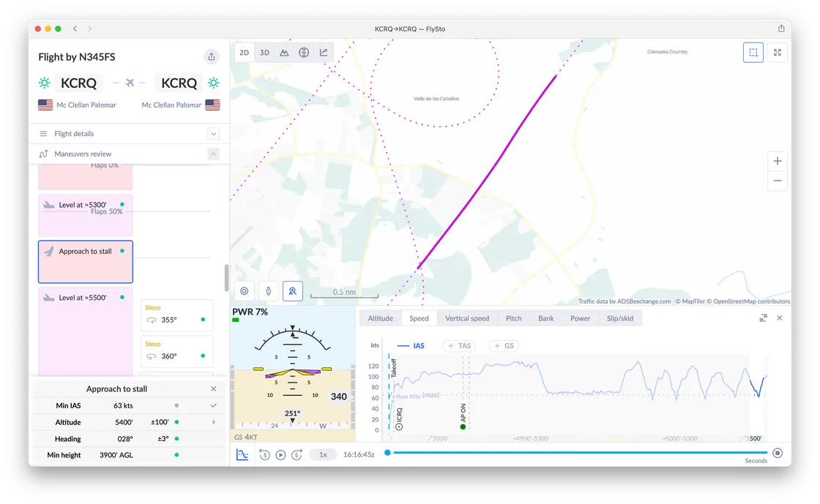This screenshot has height=504, width=820.
Task: Click the maneuvers list scrollbar
Action: 226,278
